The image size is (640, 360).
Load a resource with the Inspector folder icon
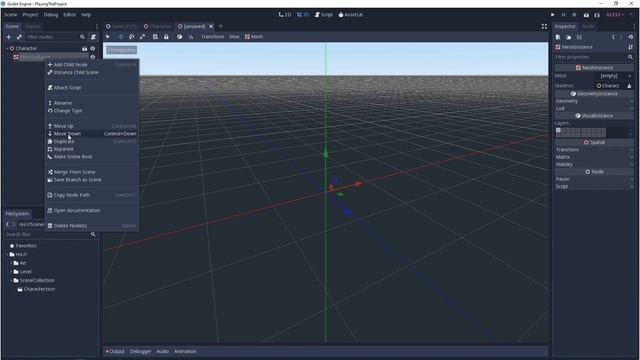pos(569,37)
